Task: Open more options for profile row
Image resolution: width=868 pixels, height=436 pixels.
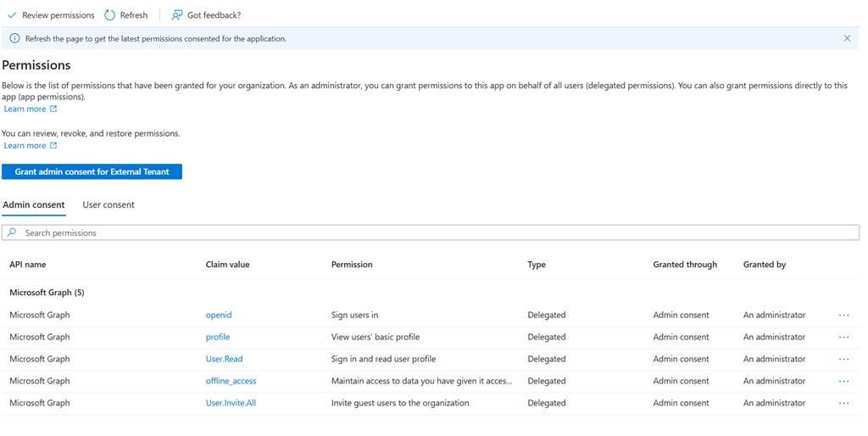Action: coord(843,337)
